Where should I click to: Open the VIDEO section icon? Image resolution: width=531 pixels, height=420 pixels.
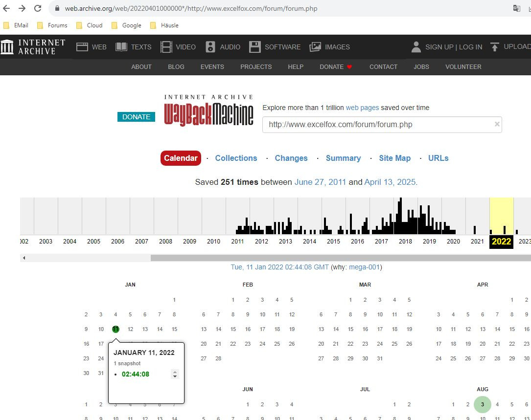[166, 47]
